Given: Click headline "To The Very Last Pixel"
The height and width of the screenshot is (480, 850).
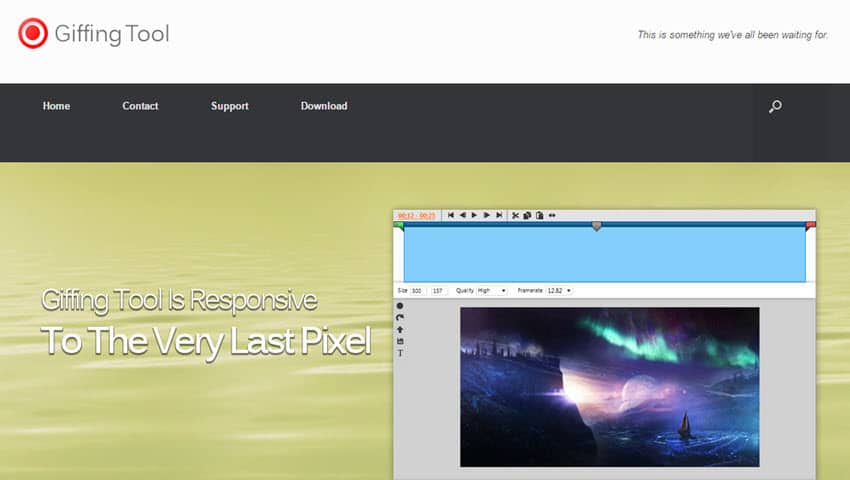Looking at the screenshot, I should click(x=206, y=342).
